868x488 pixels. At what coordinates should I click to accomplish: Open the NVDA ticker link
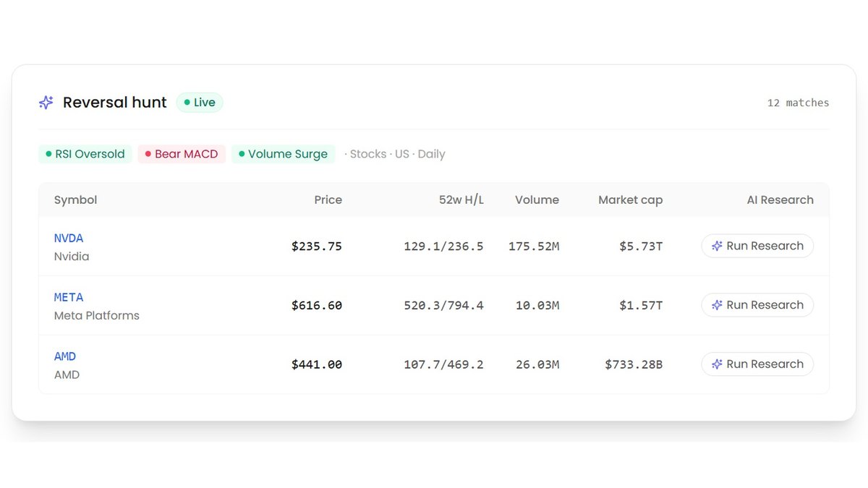[69, 238]
